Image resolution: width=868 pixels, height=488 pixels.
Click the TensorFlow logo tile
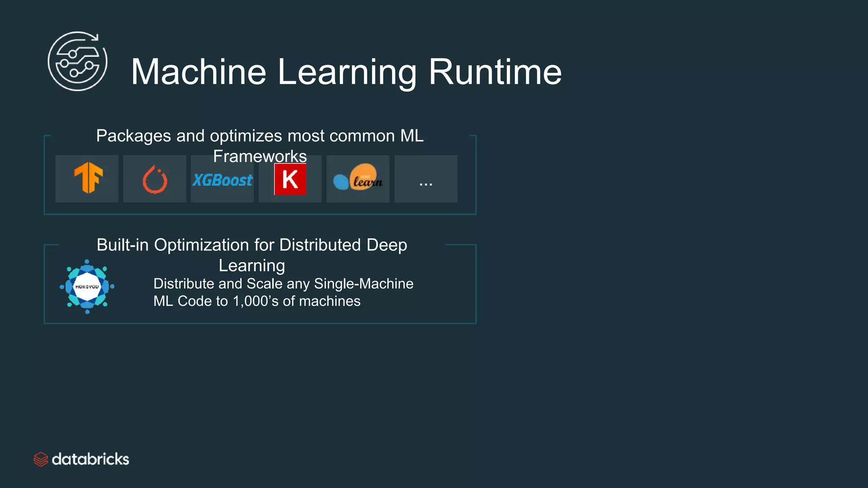point(87,178)
